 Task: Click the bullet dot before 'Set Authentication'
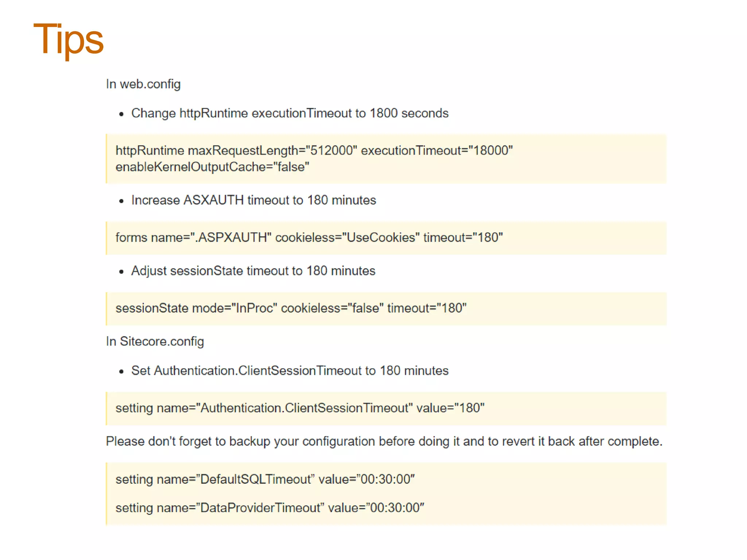point(121,372)
